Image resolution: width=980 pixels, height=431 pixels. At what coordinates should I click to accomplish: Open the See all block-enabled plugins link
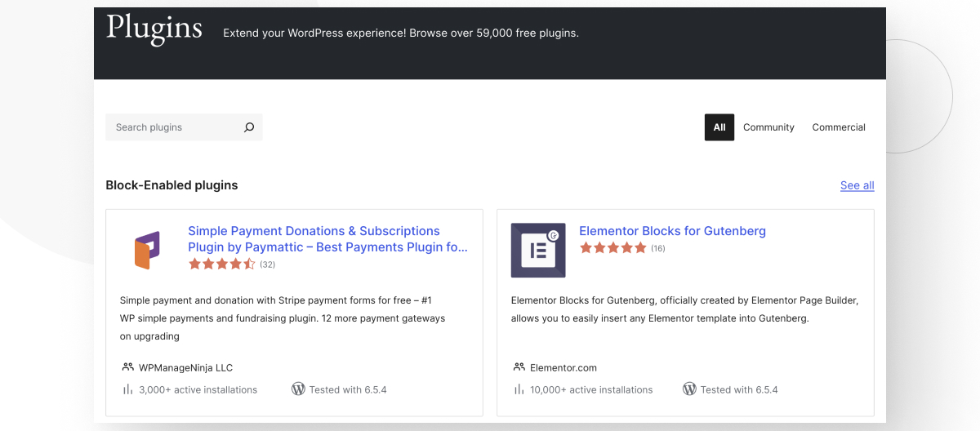coord(857,185)
